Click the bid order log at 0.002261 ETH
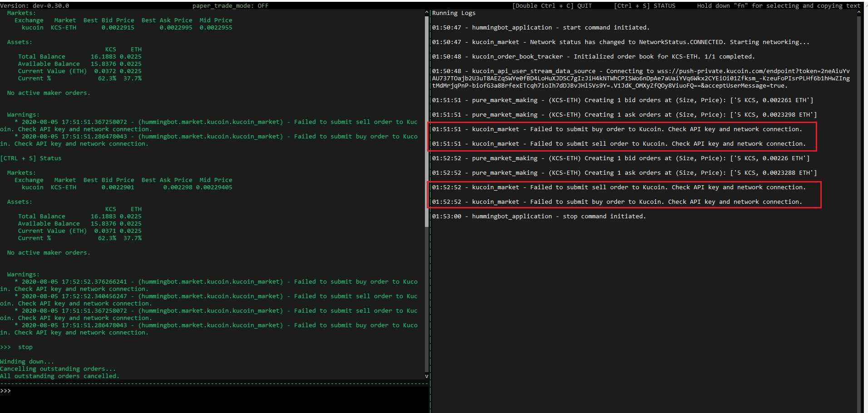 (x=622, y=100)
